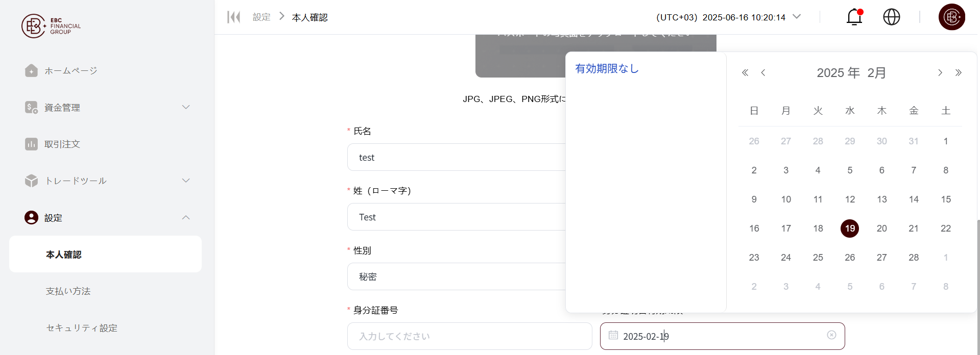The height and width of the screenshot is (355, 980).
Task: Jump to next year in calendar
Action: pos(959,73)
